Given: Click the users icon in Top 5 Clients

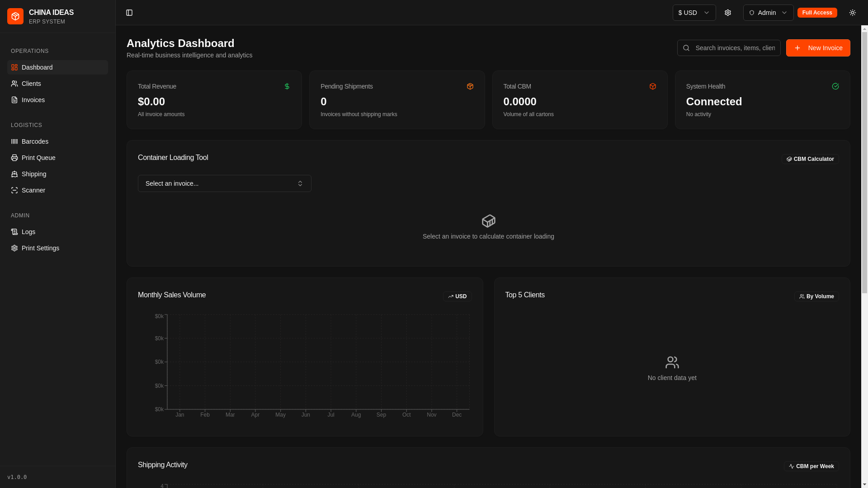Looking at the screenshot, I should (672, 362).
